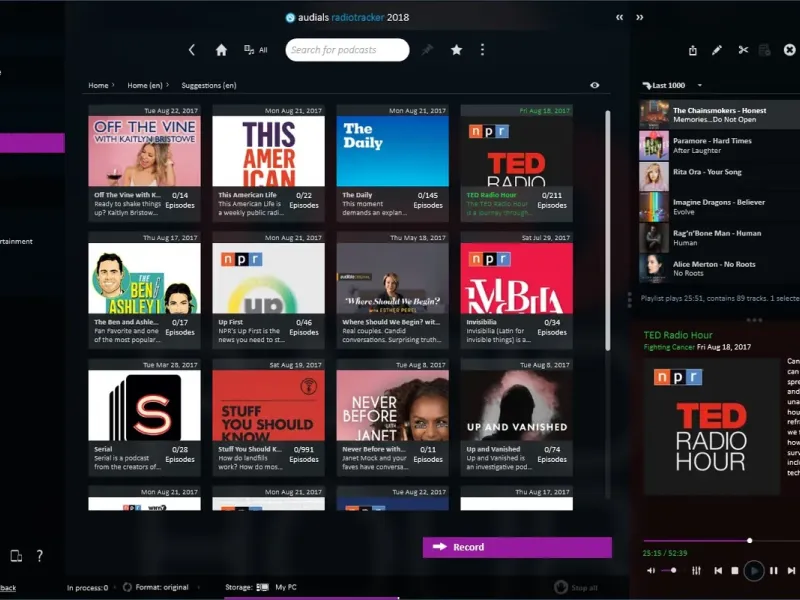
Task: Open the Home icon in the toolbar
Action: 221,50
